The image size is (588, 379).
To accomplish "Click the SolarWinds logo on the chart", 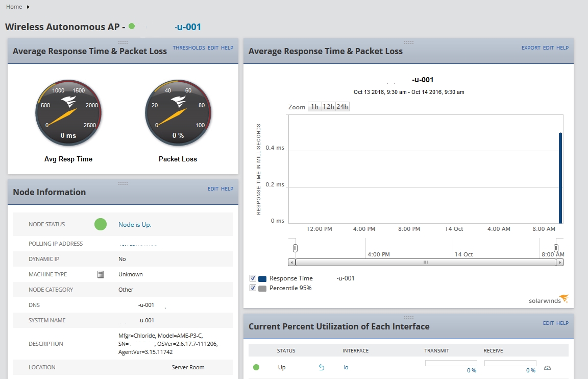I will pos(548,299).
